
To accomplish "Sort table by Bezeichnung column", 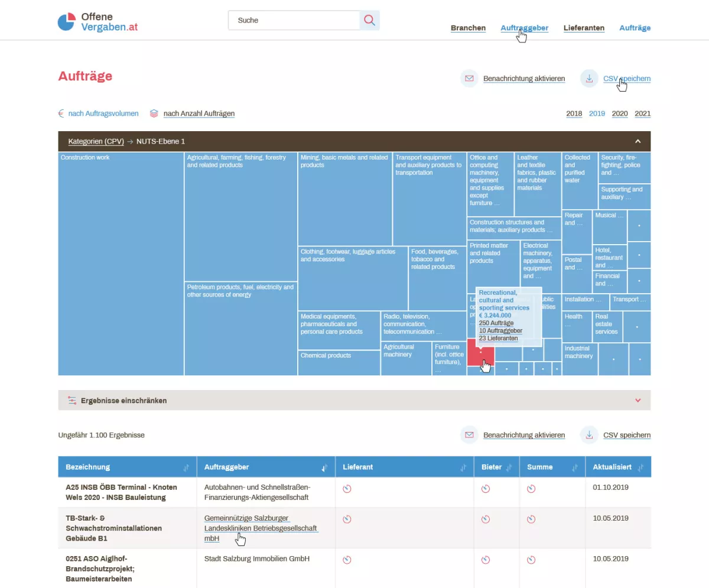I will click(x=186, y=467).
